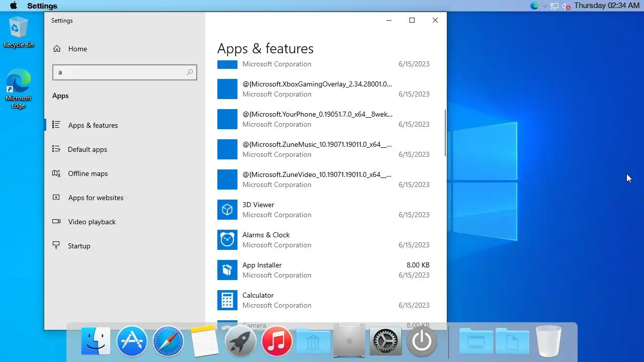This screenshot has height=362, width=644.
Task: Open the documents folder icon in dock
Action: click(x=512, y=341)
